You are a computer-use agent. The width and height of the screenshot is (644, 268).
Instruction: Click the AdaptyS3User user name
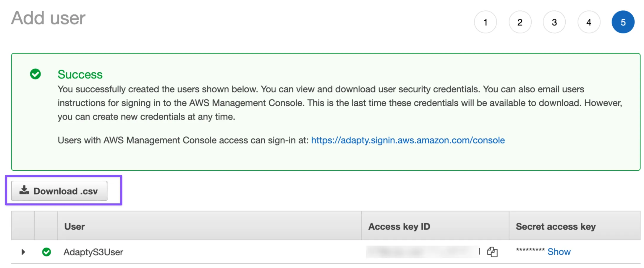tap(93, 252)
